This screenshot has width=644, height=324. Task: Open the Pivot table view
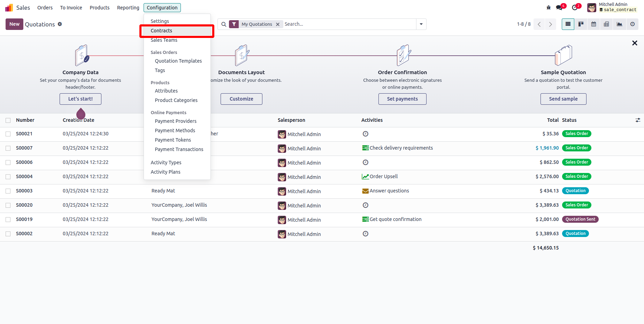click(x=606, y=24)
